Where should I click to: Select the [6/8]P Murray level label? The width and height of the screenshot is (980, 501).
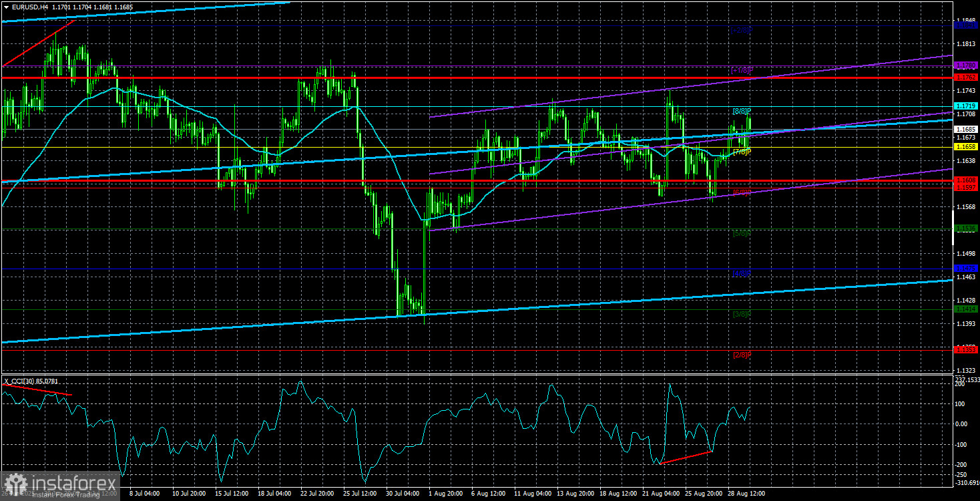pyautogui.click(x=742, y=192)
